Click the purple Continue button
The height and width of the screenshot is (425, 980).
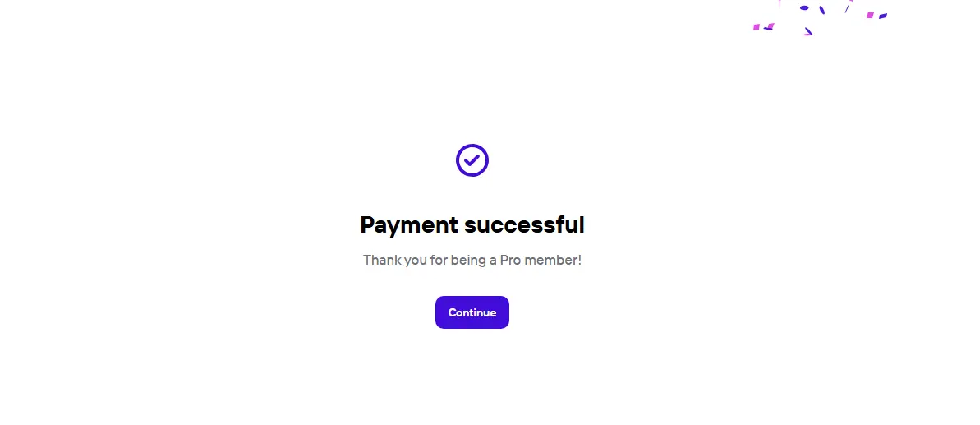click(472, 312)
